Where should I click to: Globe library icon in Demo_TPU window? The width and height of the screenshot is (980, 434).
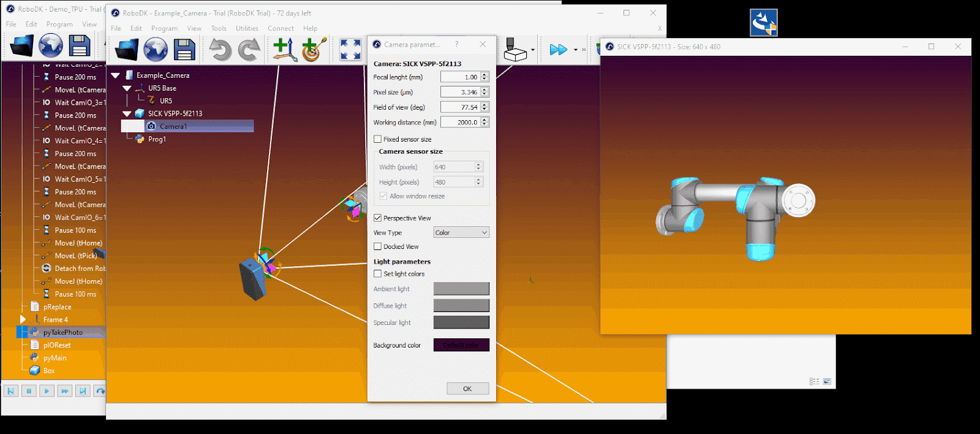tap(51, 46)
